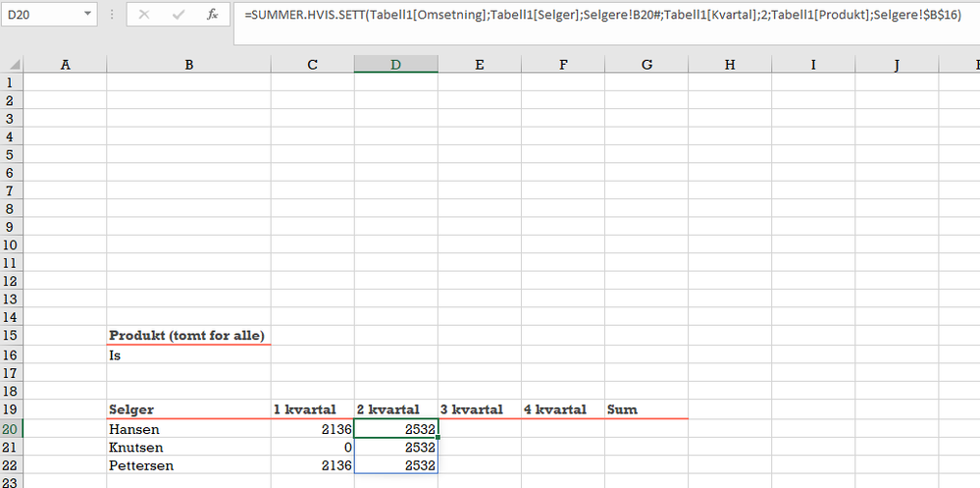Image resolution: width=980 pixels, height=488 pixels.
Task: Open the Insert Function fx dialog
Action: pos(213,14)
